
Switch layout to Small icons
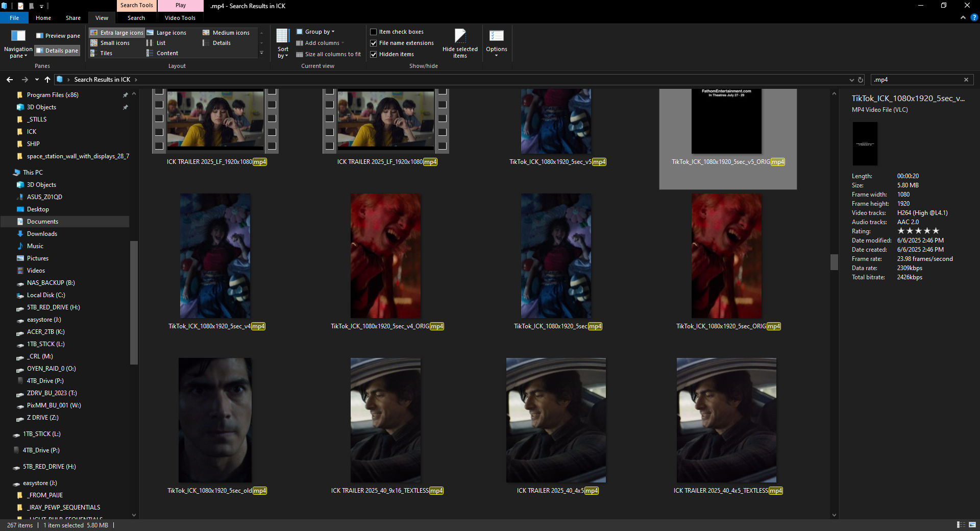(x=110, y=43)
